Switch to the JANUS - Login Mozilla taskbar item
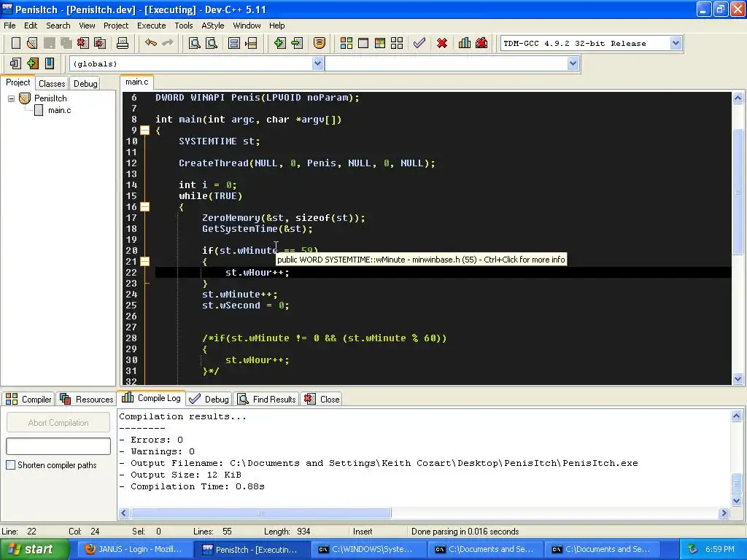The height and width of the screenshot is (560, 747). tap(135, 549)
